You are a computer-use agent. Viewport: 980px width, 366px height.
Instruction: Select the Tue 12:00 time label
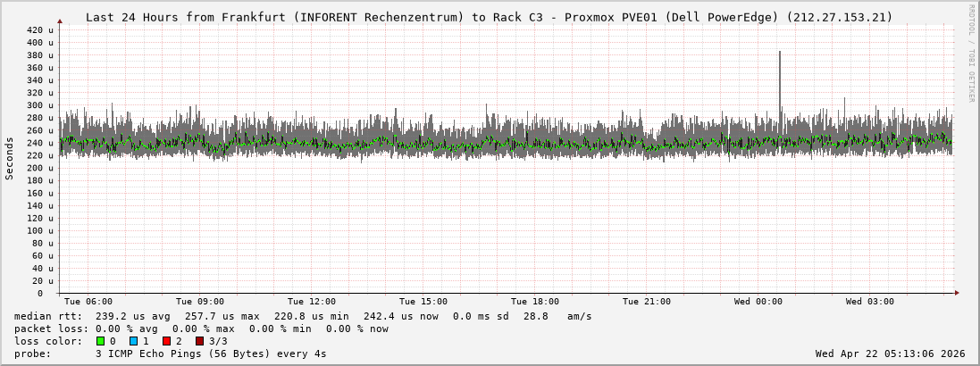click(312, 302)
